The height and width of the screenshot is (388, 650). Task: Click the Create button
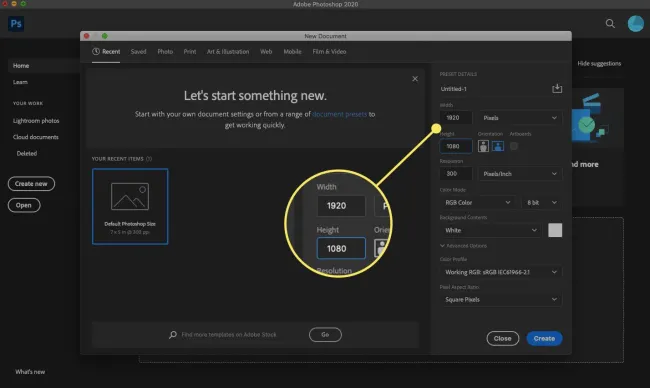pos(544,338)
